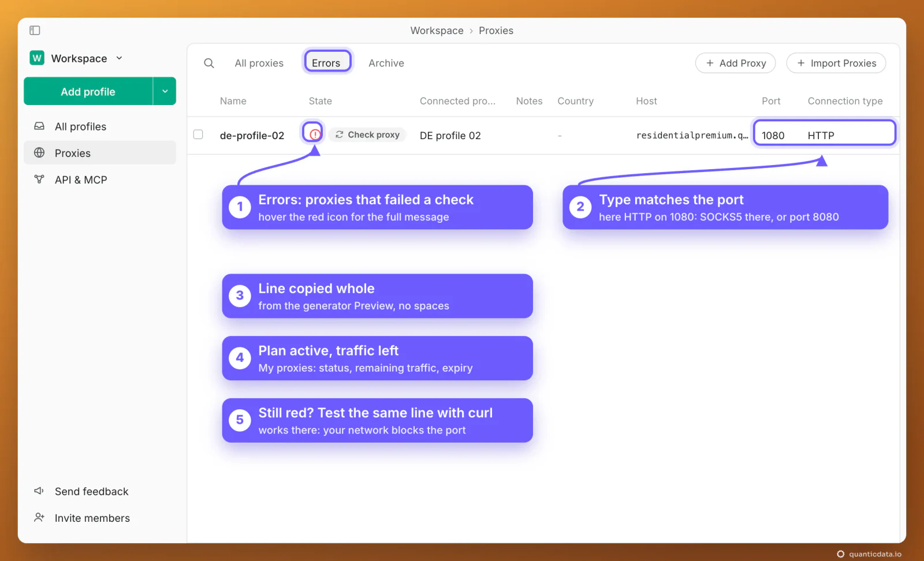Switch to the Archive tab
The width and height of the screenshot is (924, 561).
pyautogui.click(x=386, y=63)
